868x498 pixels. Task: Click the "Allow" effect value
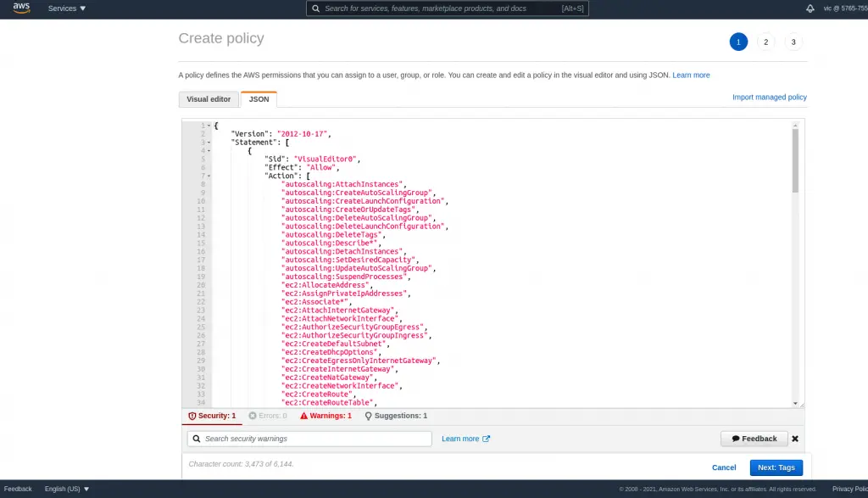321,167
